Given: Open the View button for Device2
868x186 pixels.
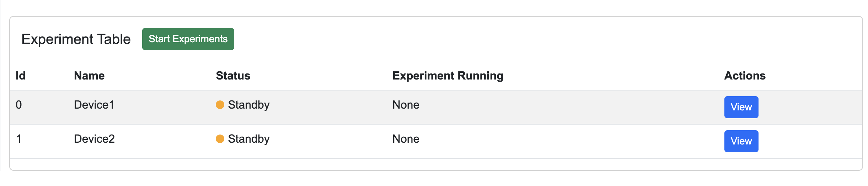Looking at the screenshot, I should [741, 141].
